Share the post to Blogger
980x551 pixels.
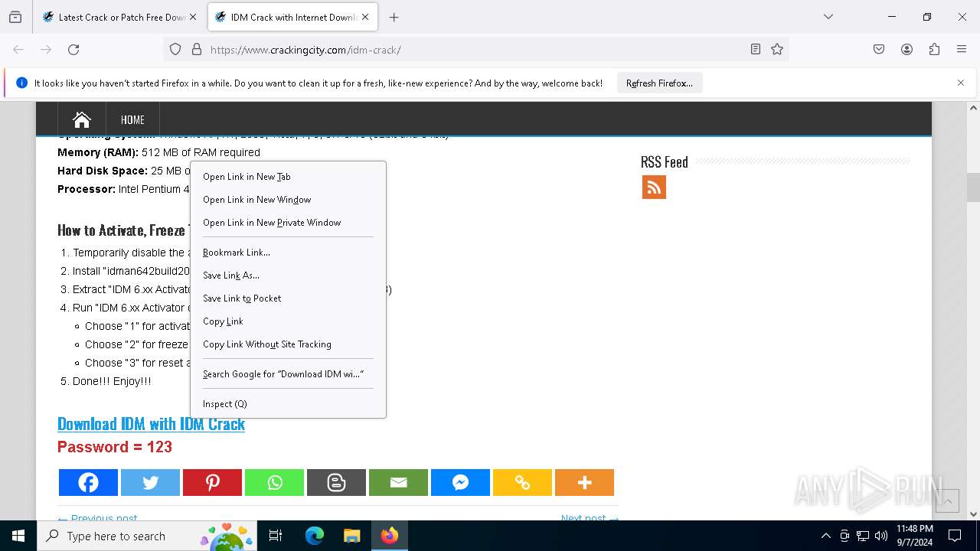pyautogui.click(x=336, y=482)
